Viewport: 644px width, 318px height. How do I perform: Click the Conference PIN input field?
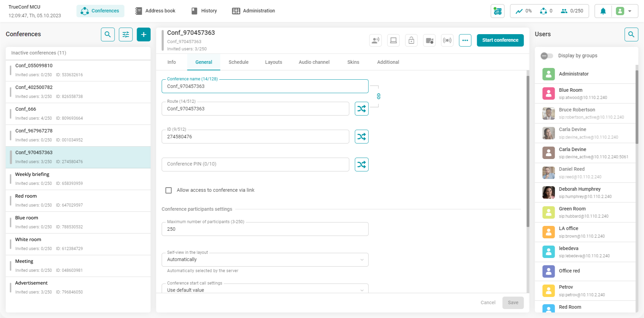pos(255,164)
